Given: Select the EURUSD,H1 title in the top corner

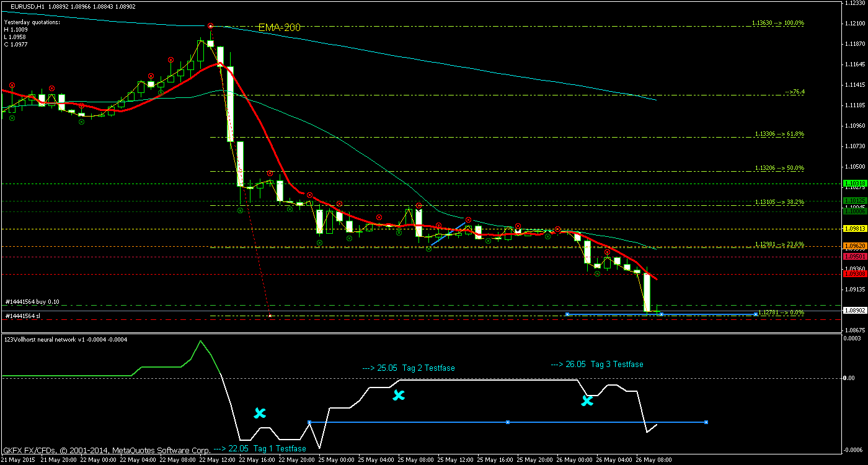Looking at the screenshot, I should [x=29, y=6].
